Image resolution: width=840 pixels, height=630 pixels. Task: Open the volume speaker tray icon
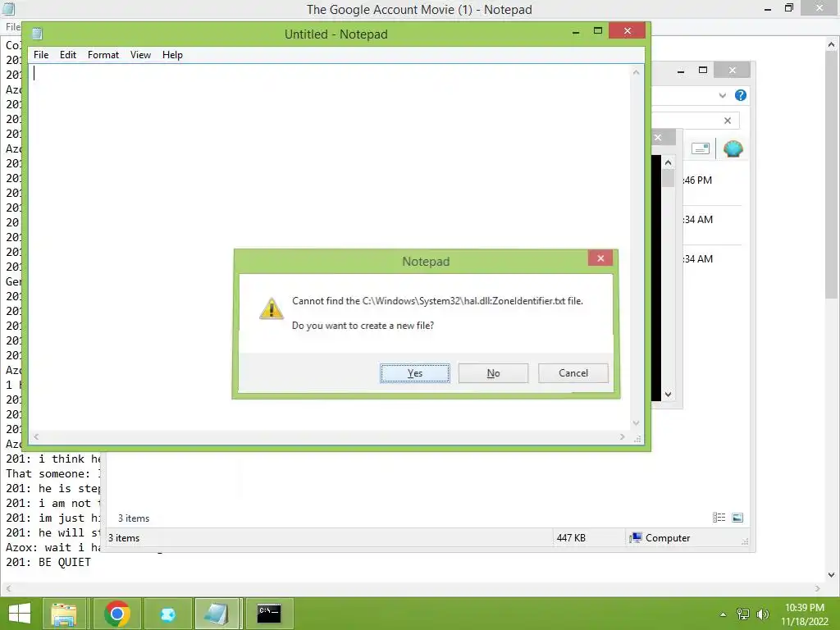coord(762,614)
